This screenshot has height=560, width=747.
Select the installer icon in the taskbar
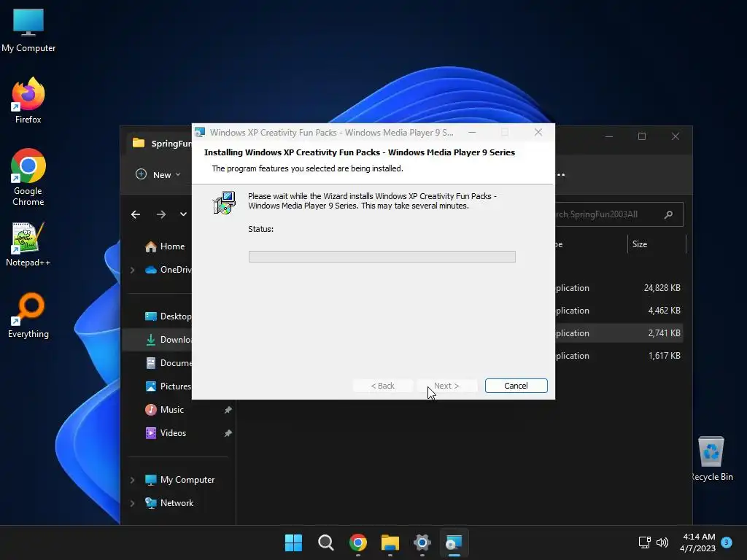(x=454, y=542)
